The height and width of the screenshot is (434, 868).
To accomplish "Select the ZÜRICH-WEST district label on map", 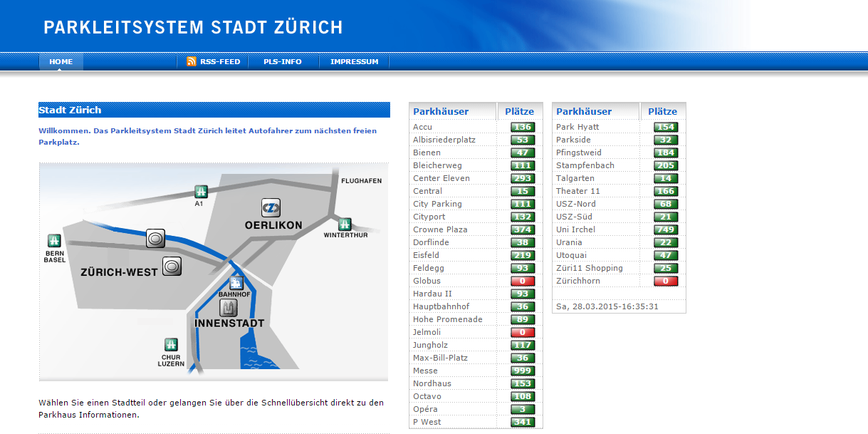I will coord(120,272).
